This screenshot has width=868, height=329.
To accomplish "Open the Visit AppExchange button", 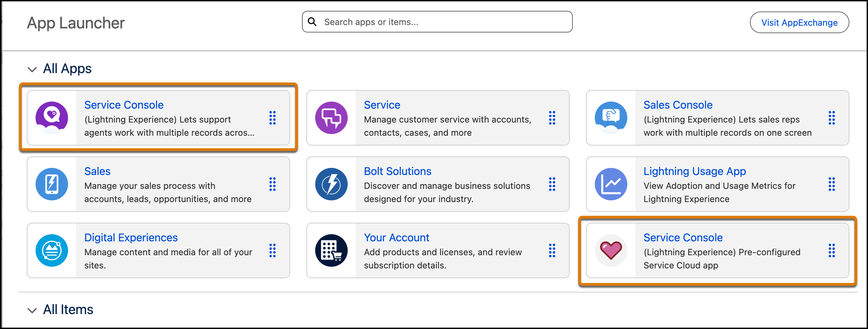I will 799,22.
